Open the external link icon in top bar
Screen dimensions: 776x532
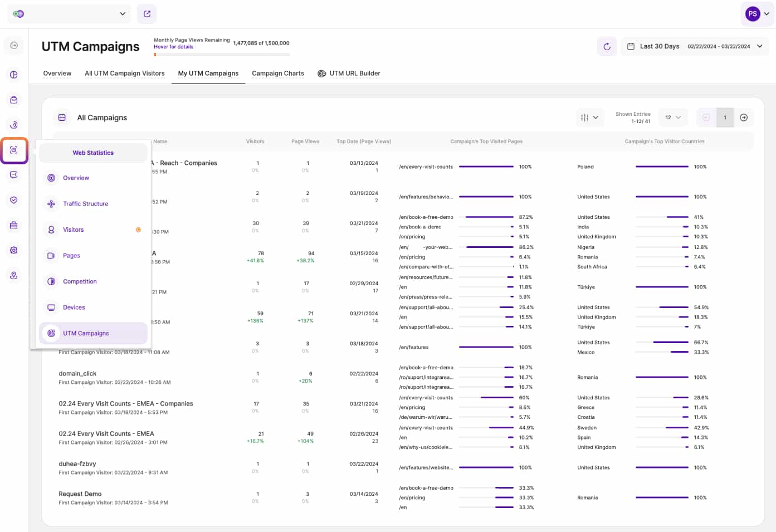click(147, 14)
